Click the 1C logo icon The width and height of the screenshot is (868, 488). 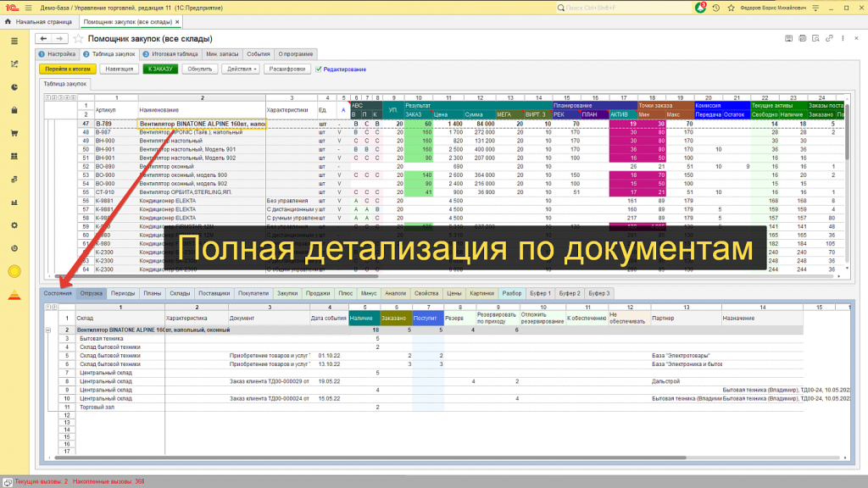tap(12, 8)
